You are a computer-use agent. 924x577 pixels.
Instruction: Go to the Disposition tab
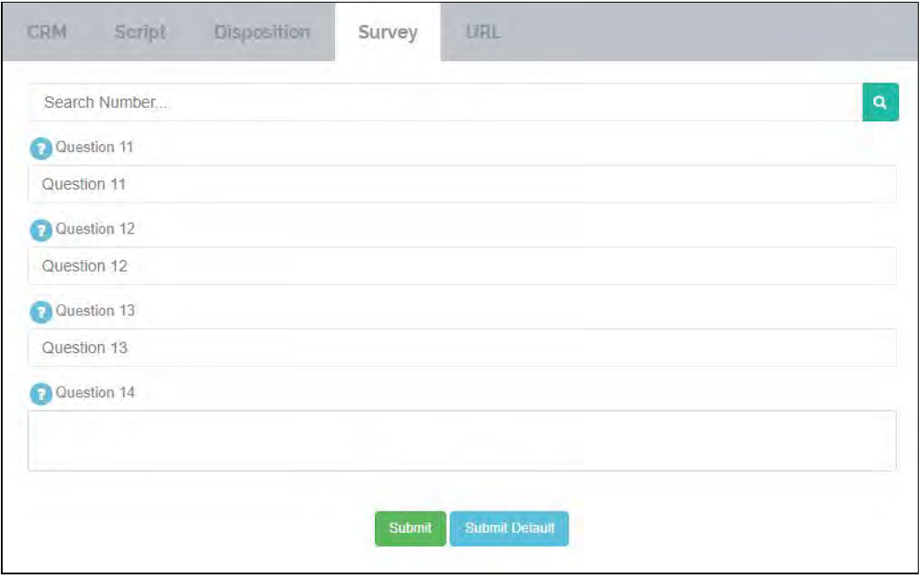[262, 33]
